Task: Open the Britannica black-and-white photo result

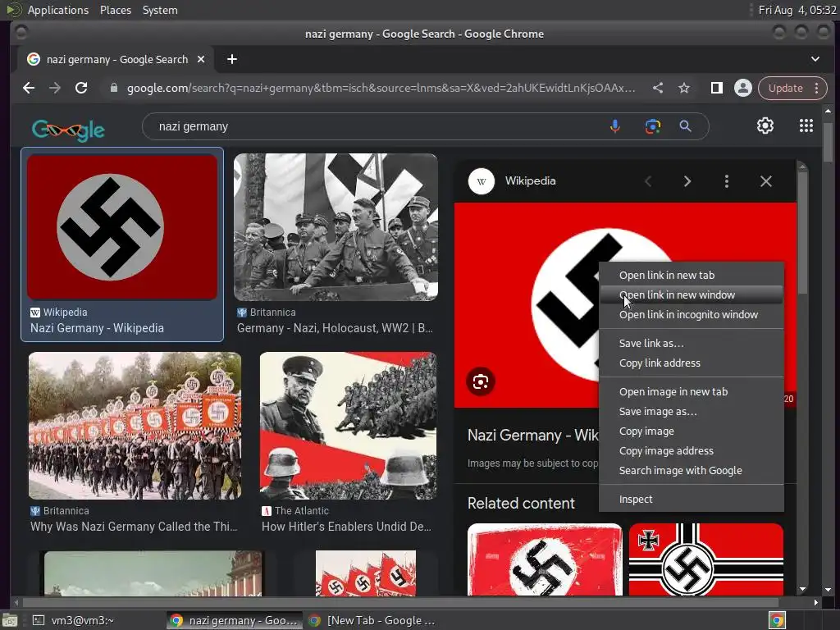Action: pos(336,226)
